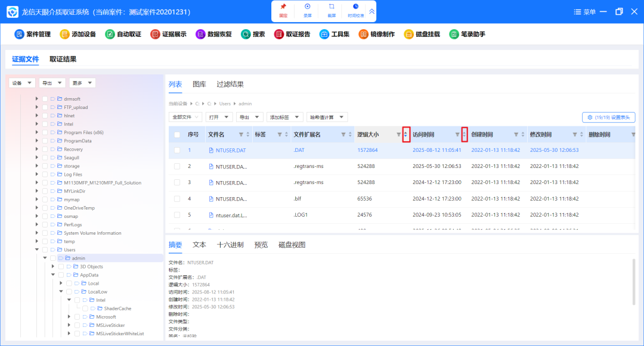Switch to the 图库 gallery tab

pyautogui.click(x=200, y=84)
